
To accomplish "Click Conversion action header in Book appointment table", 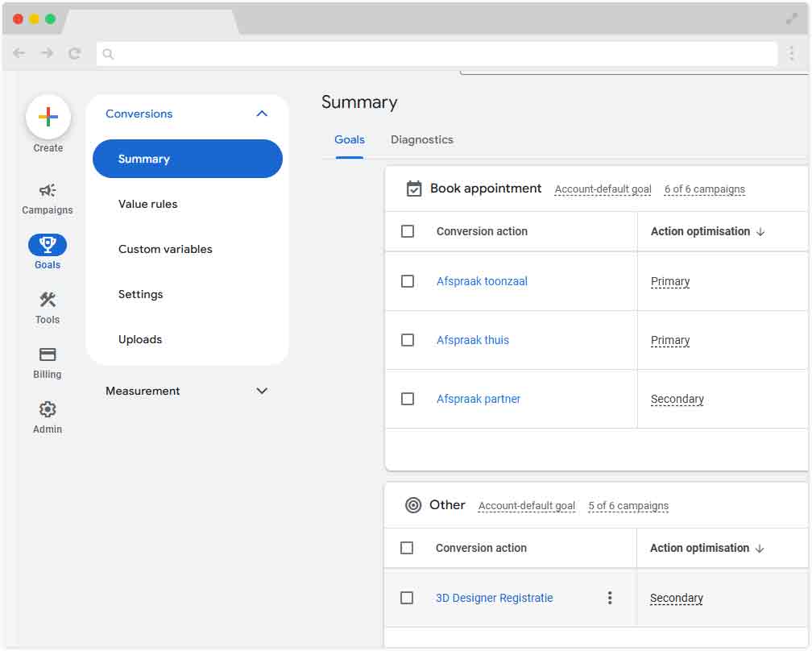I will [x=482, y=231].
